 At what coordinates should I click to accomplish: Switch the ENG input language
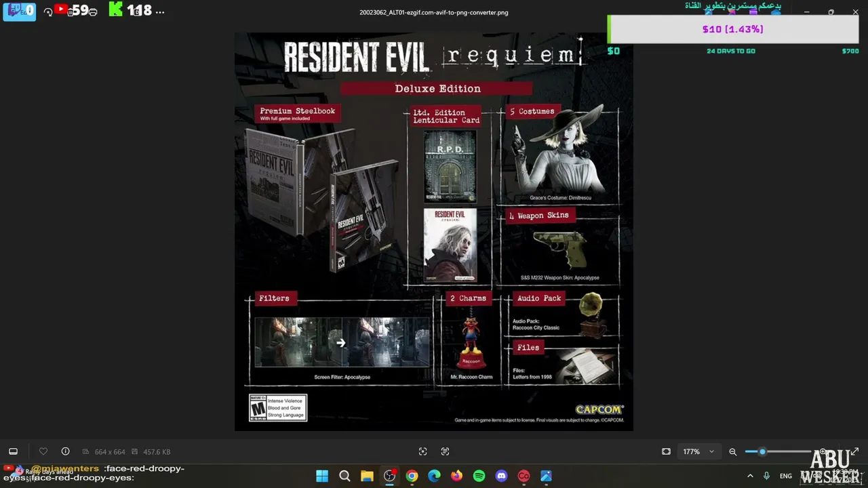pyautogui.click(x=786, y=476)
